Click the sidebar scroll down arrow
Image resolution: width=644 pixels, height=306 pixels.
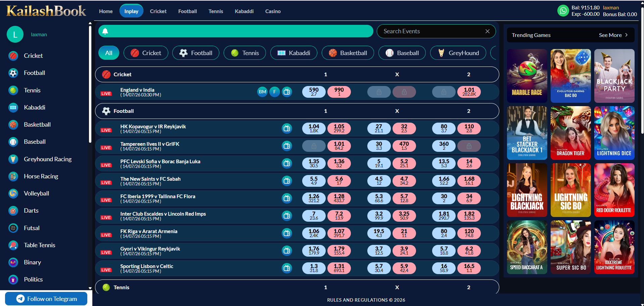[90, 288]
